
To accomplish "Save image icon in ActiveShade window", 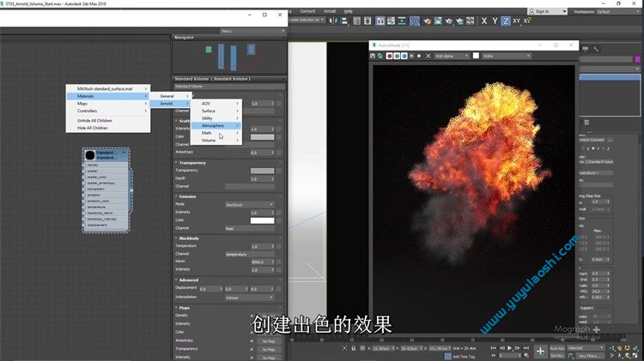I will (373, 56).
